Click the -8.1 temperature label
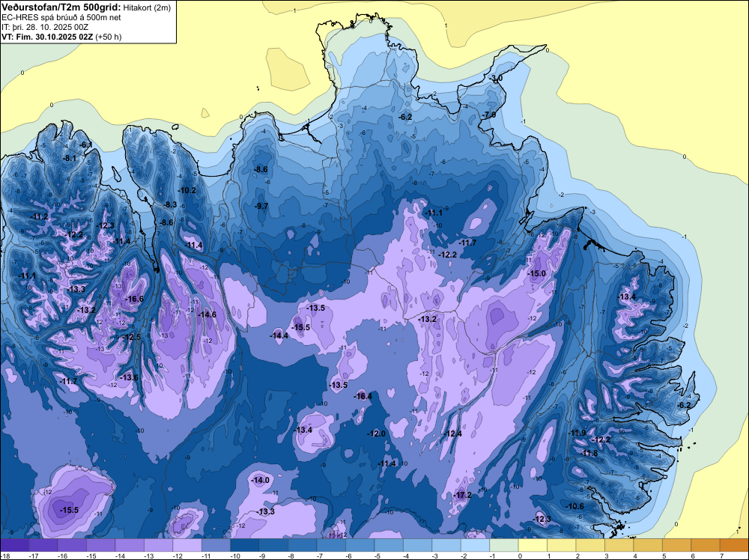Screen dimensions: 749x560 70,158
